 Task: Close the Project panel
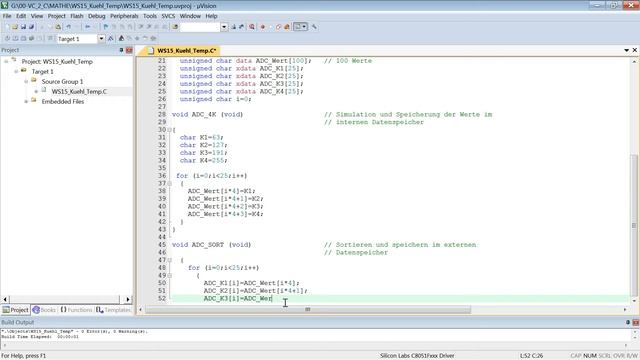pyautogui.click(x=129, y=50)
